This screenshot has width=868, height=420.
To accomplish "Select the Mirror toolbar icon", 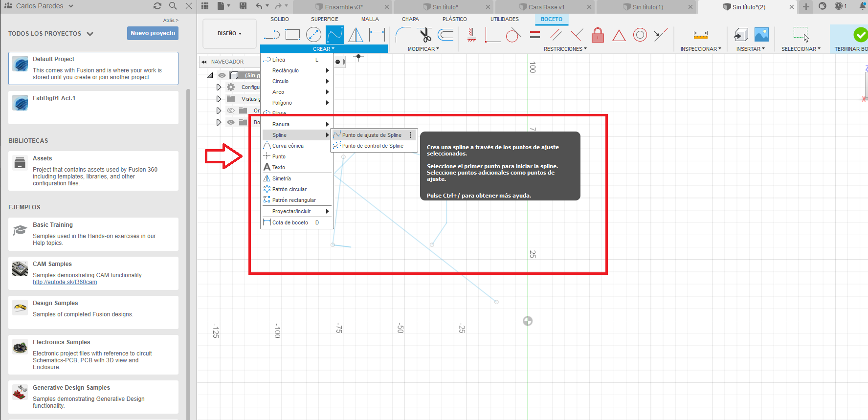I will point(356,35).
